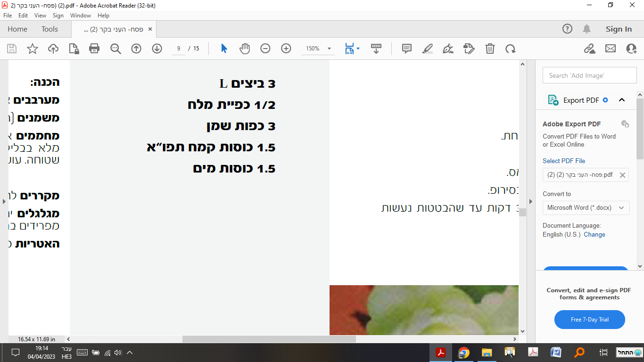This screenshot has width=644, height=362.
Task: Open the fit page options dropdown arrow
Action: tap(358, 49)
